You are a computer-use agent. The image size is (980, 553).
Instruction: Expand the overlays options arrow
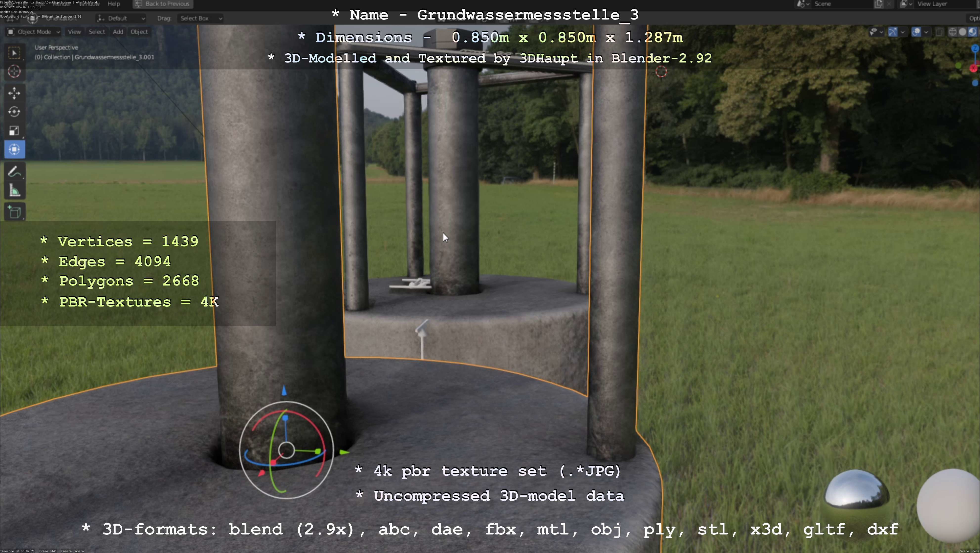pos(926,32)
